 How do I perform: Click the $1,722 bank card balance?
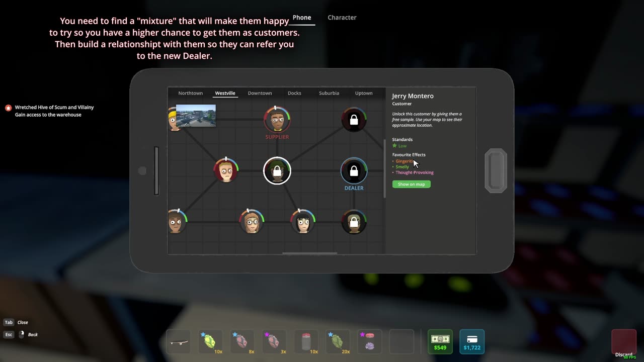point(472,342)
